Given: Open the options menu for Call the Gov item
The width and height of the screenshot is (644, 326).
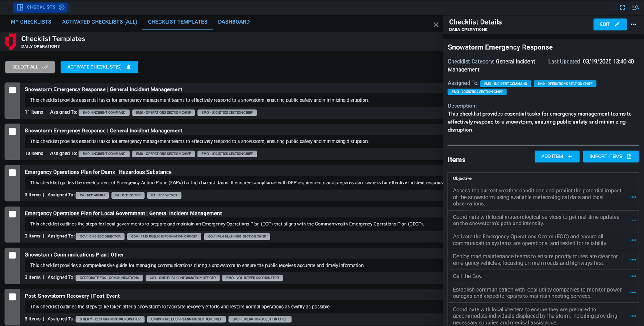Looking at the screenshot, I should point(633,276).
